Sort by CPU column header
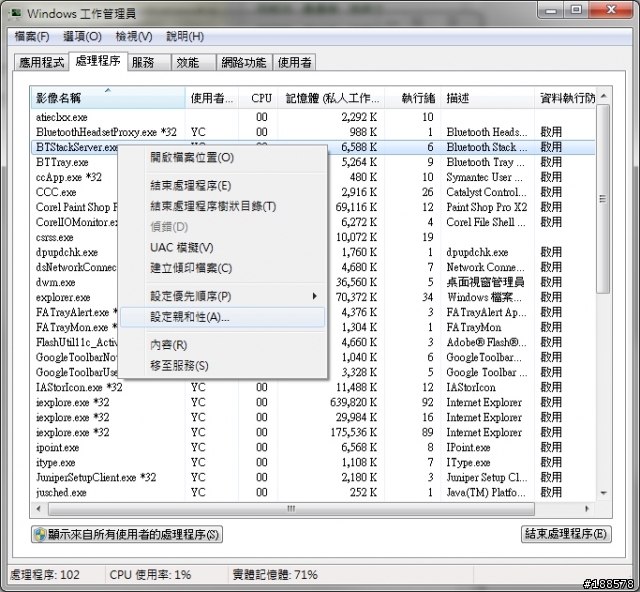The height and width of the screenshot is (592, 640). pyautogui.click(x=258, y=98)
